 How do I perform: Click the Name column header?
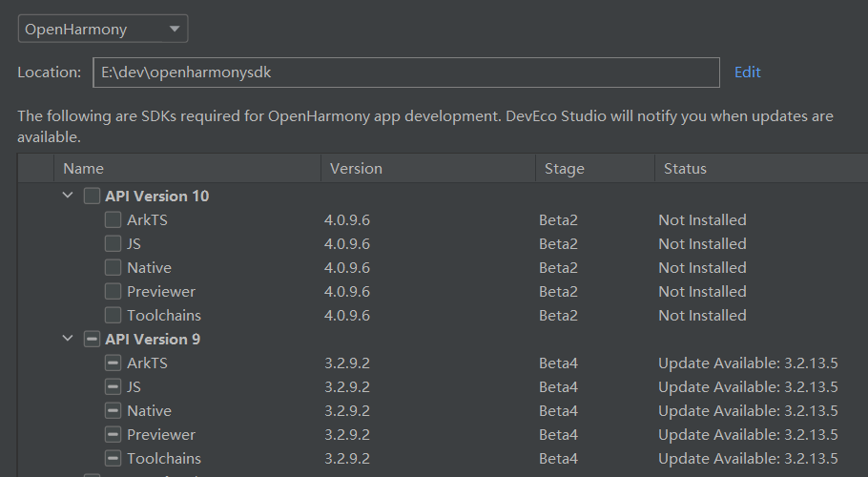[x=187, y=168]
